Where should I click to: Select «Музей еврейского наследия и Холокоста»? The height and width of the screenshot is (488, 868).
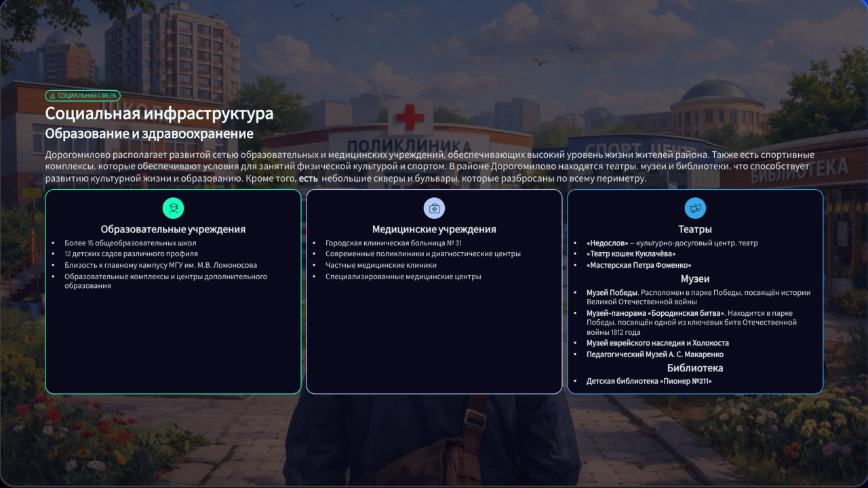point(658,343)
